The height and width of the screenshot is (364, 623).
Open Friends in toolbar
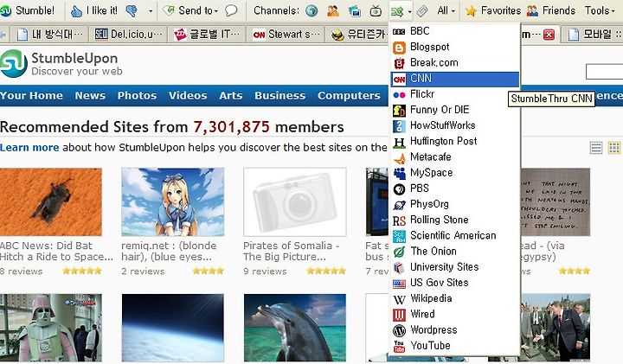551,10
